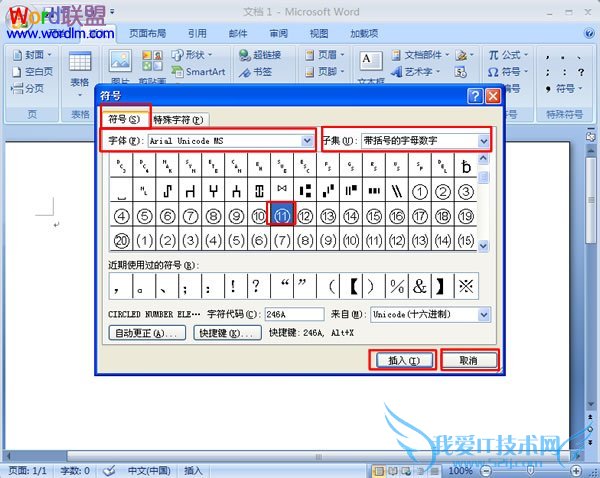
Task: Switch to View (视图) tab
Action: click(x=319, y=33)
